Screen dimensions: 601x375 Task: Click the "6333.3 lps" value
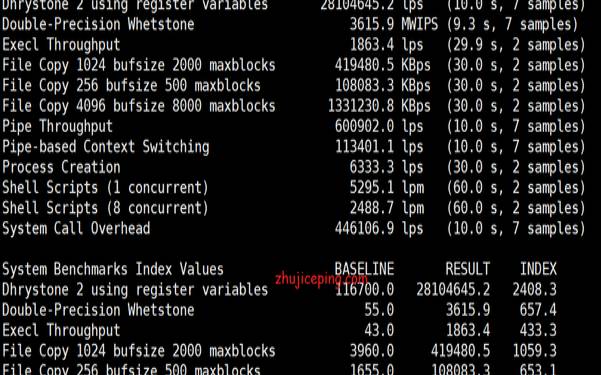386,168
